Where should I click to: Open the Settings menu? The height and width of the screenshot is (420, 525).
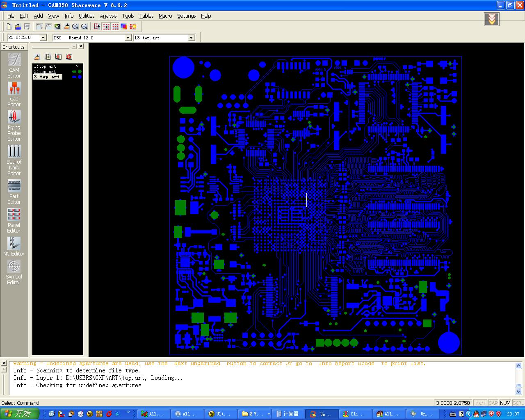point(187,16)
